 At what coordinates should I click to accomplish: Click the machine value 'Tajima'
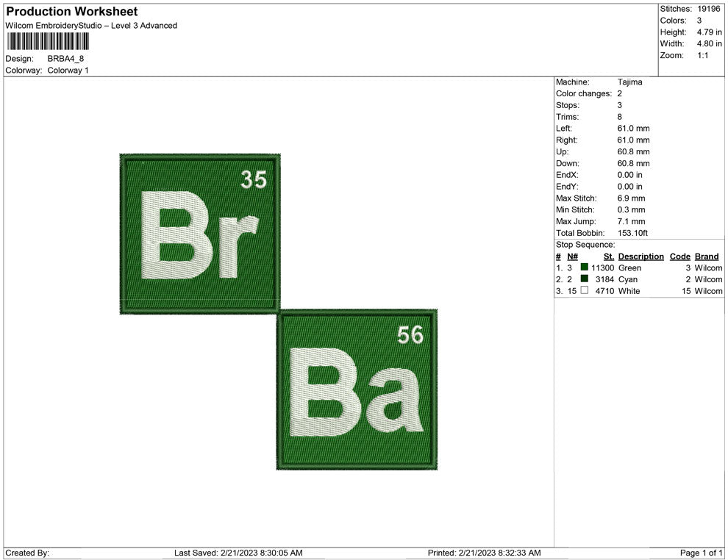(x=629, y=82)
